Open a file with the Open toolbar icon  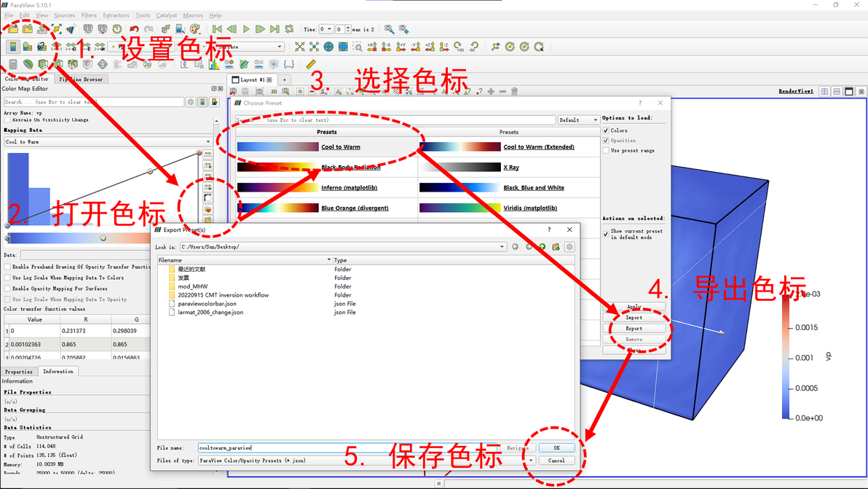13,29
